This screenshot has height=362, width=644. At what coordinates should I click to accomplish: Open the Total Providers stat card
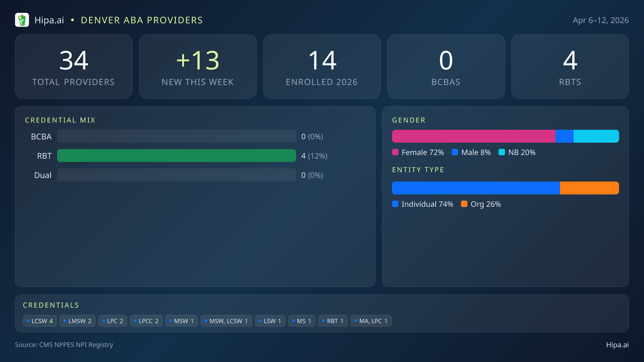tap(74, 67)
